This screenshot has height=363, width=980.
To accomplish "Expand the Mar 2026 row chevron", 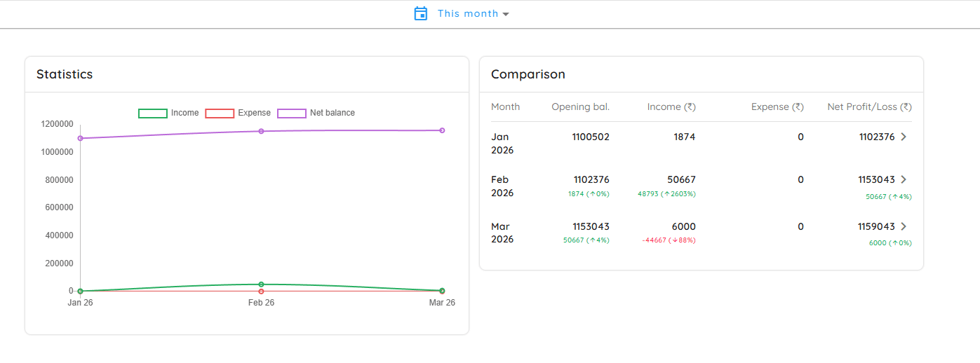I will (904, 226).
